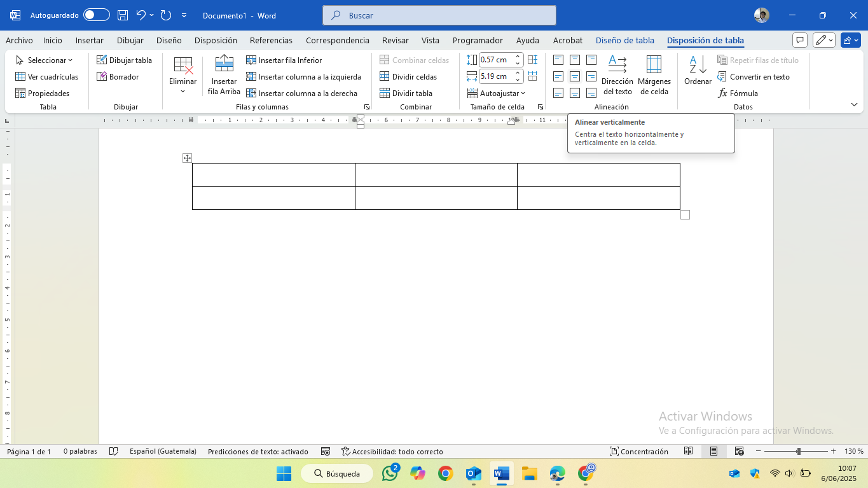Align text bottom center in cell
Screen dimensions: 868x488
[x=575, y=93]
